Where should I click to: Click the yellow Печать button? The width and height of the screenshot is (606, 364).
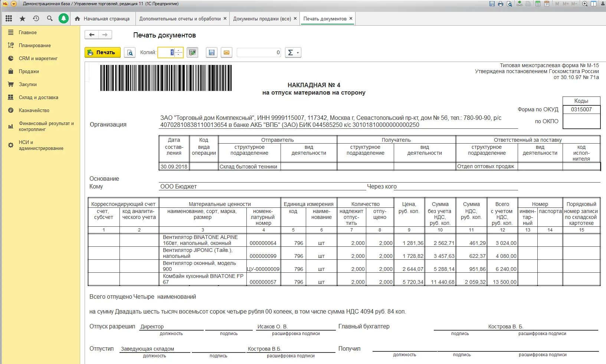click(x=102, y=53)
